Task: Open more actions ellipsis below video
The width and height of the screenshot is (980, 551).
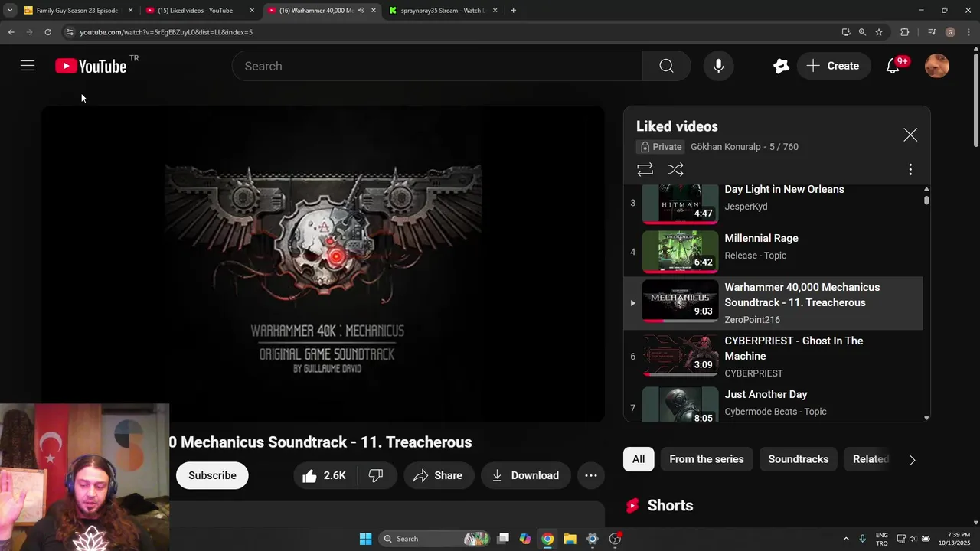Action: point(591,475)
